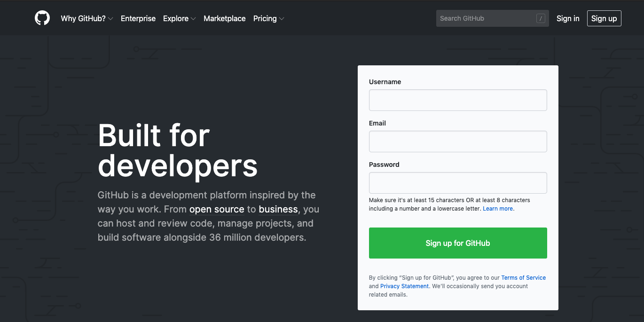Click the slash shortcut icon in search box

click(x=541, y=18)
